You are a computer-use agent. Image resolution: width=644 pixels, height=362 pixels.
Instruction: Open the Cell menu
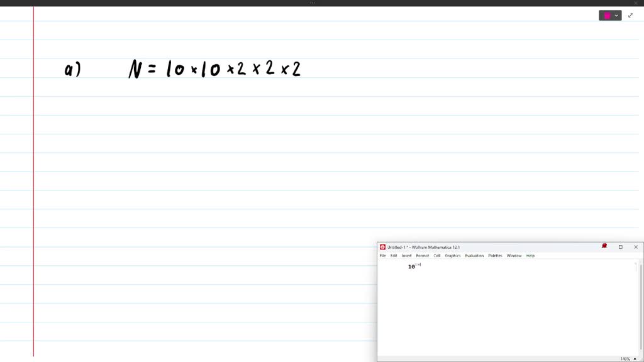436,256
